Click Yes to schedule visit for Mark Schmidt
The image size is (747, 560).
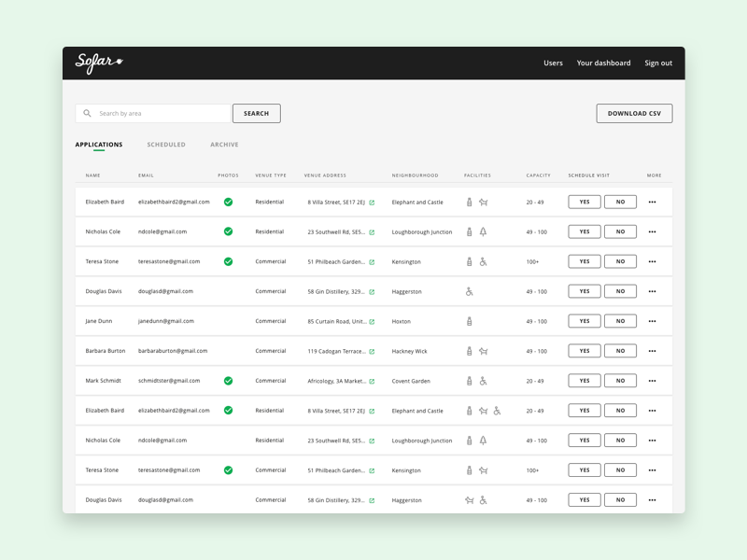click(x=585, y=381)
